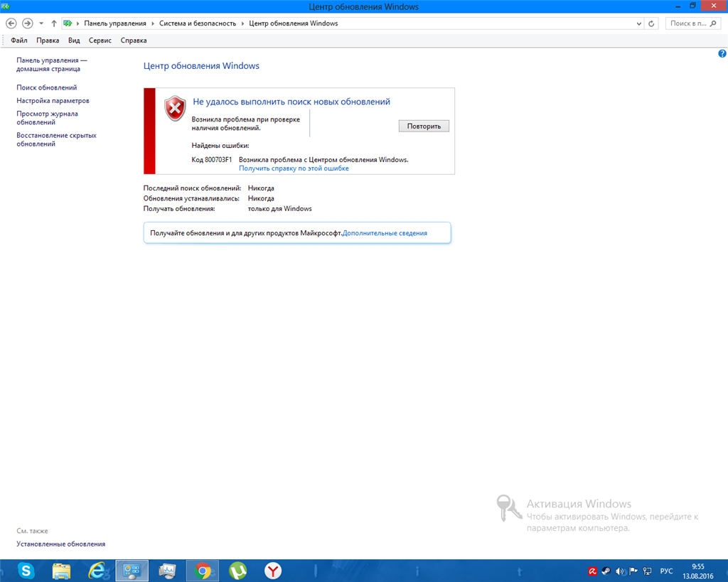Expand the chevron after 'Система и безопасность' breadcrumb
This screenshot has height=582, width=728.
[242, 23]
